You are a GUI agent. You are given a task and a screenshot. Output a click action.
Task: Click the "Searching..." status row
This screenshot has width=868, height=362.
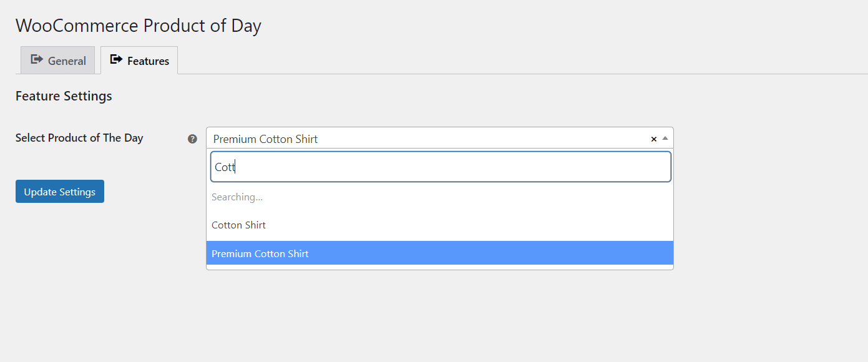point(440,197)
